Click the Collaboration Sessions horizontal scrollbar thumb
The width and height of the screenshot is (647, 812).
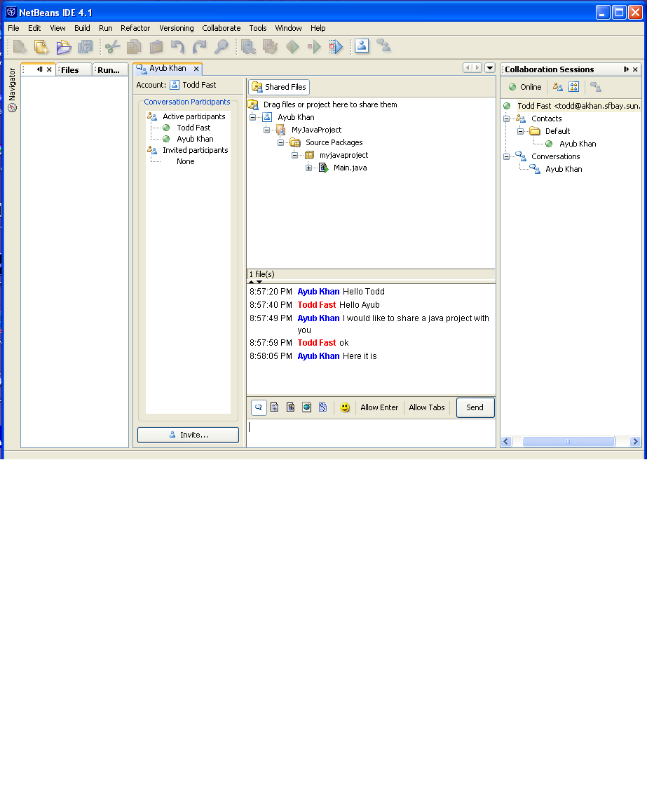(x=568, y=441)
